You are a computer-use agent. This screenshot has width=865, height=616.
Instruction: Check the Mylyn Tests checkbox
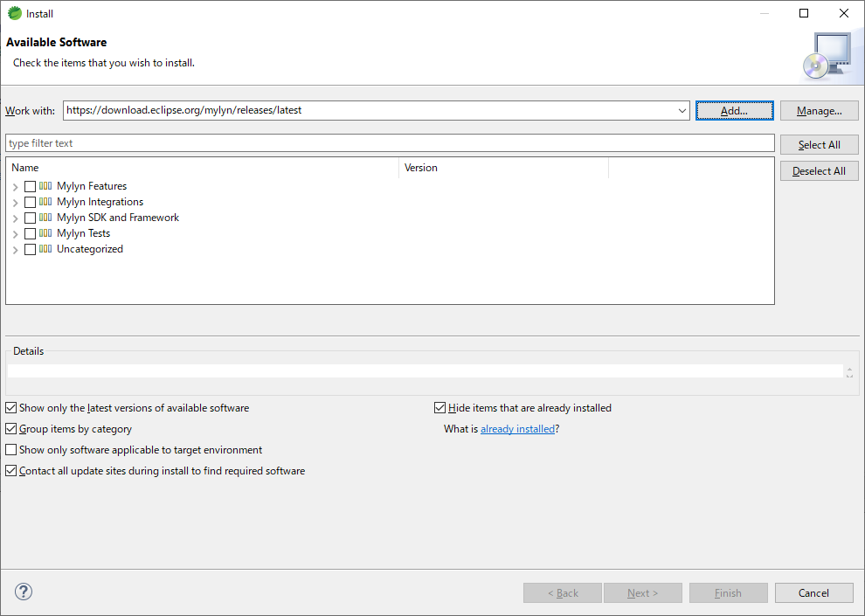point(31,234)
